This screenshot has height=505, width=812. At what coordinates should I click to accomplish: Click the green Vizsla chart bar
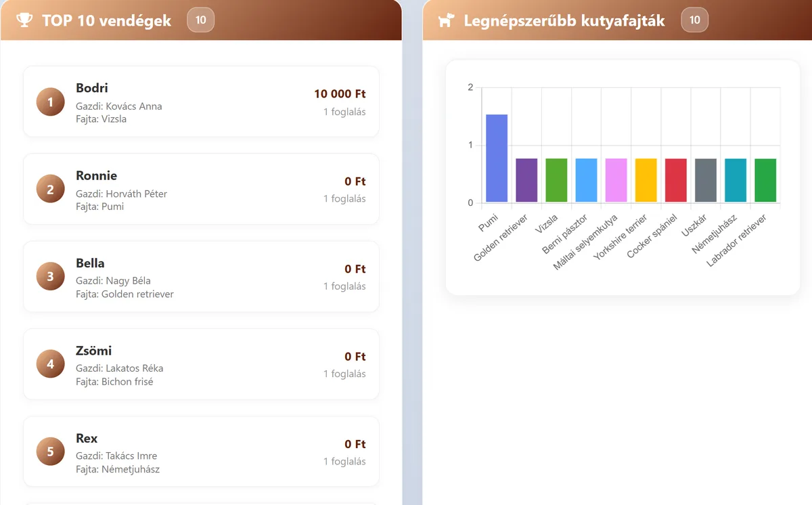point(556,181)
